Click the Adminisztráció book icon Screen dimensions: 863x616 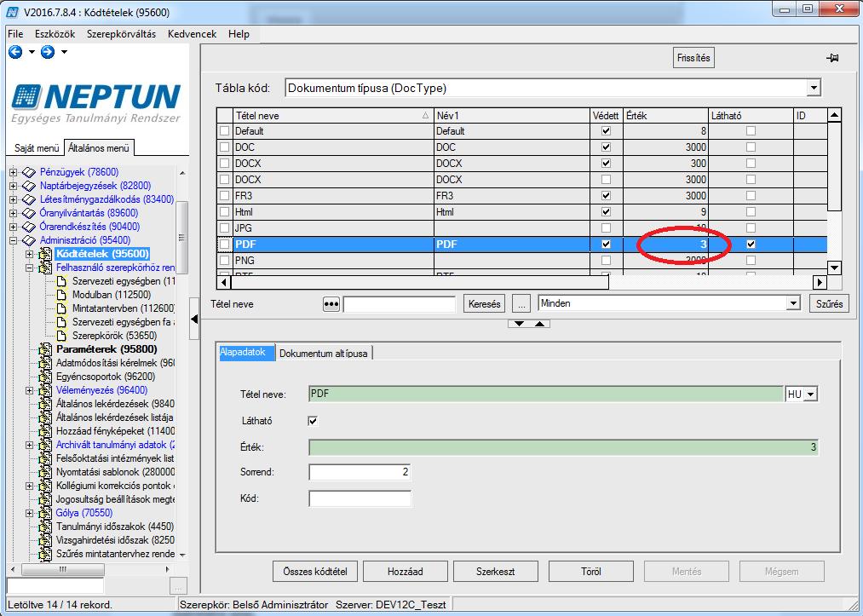point(29,240)
